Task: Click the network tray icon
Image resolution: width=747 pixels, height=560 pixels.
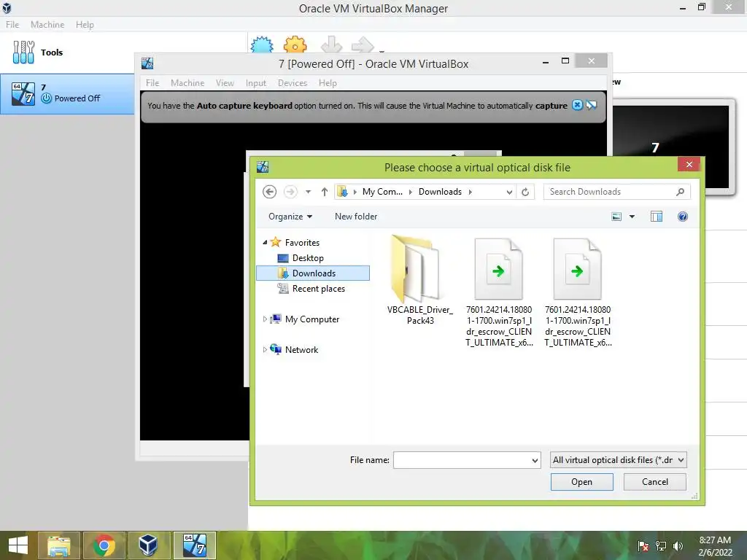Action: pyautogui.click(x=661, y=545)
